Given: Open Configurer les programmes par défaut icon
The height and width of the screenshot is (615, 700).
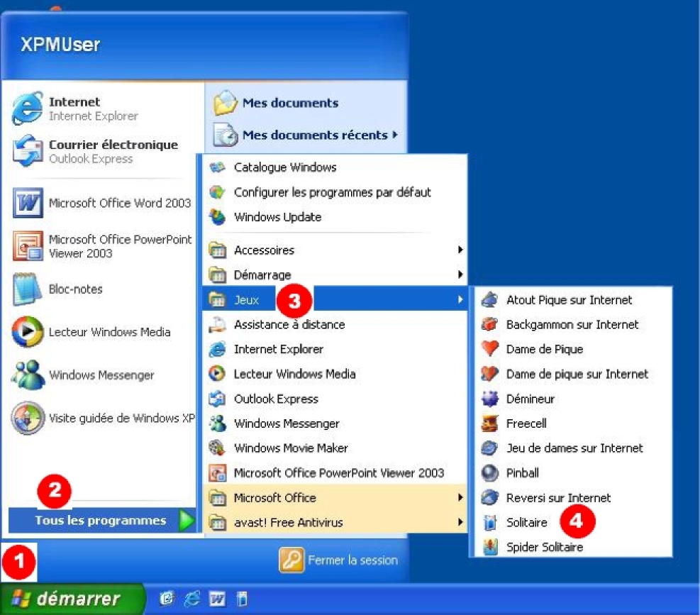Looking at the screenshot, I should [x=218, y=192].
